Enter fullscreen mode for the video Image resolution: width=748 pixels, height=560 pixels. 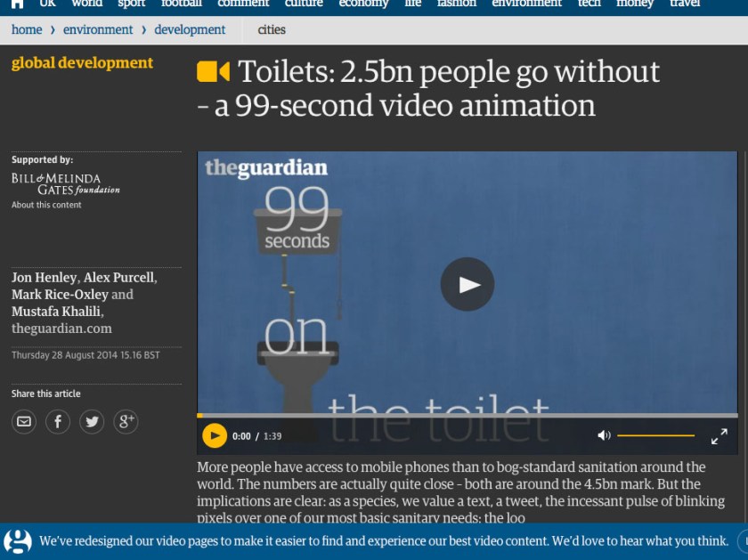[719, 435]
